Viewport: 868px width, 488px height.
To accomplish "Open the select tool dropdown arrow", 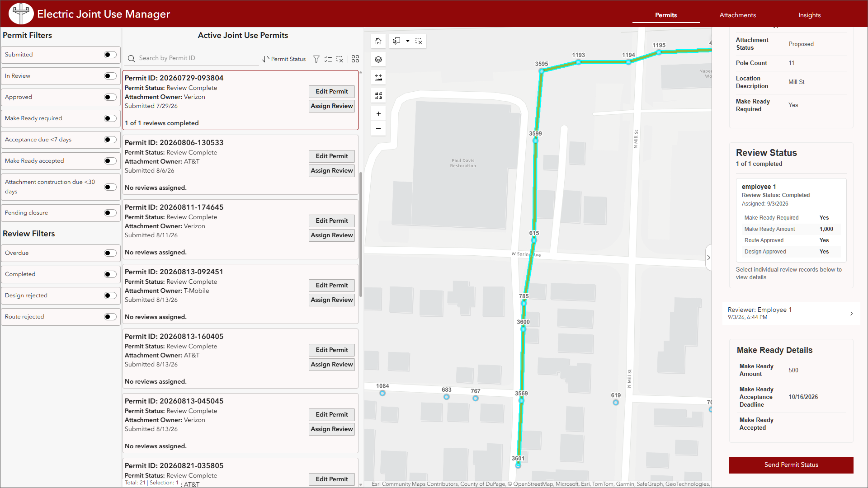I will click(x=407, y=41).
